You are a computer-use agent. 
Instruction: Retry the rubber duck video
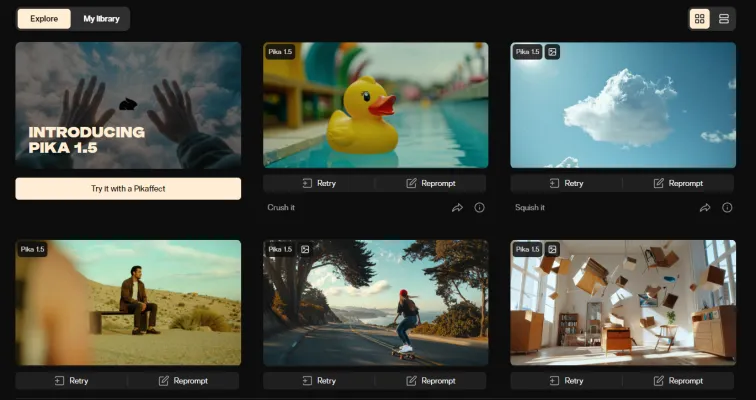319,184
